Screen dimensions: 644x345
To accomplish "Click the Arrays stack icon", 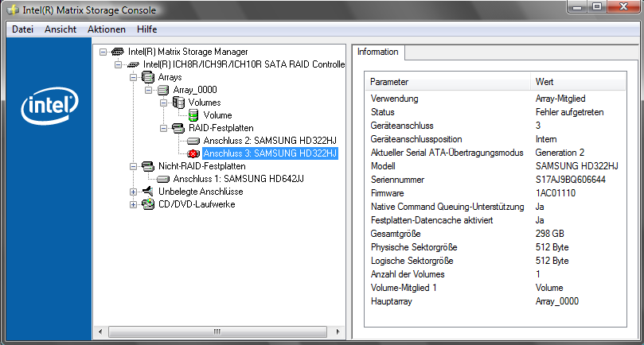I will pyautogui.click(x=148, y=77).
